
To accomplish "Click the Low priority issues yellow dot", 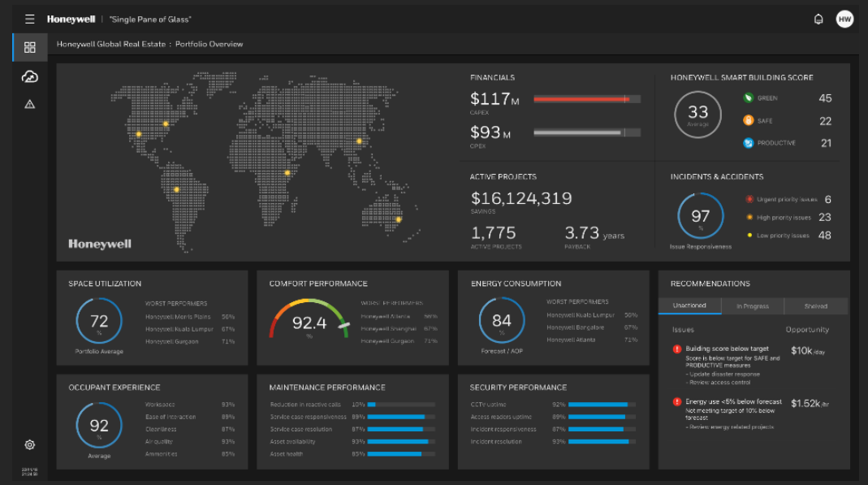I will click(749, 236).
